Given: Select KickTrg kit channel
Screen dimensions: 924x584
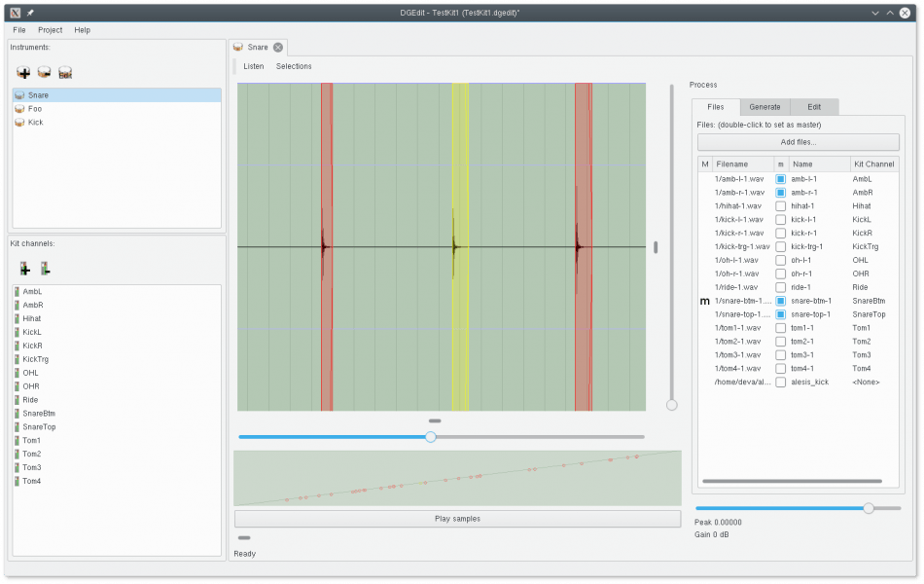Looking at the screenshot, I should coord(117,359).
